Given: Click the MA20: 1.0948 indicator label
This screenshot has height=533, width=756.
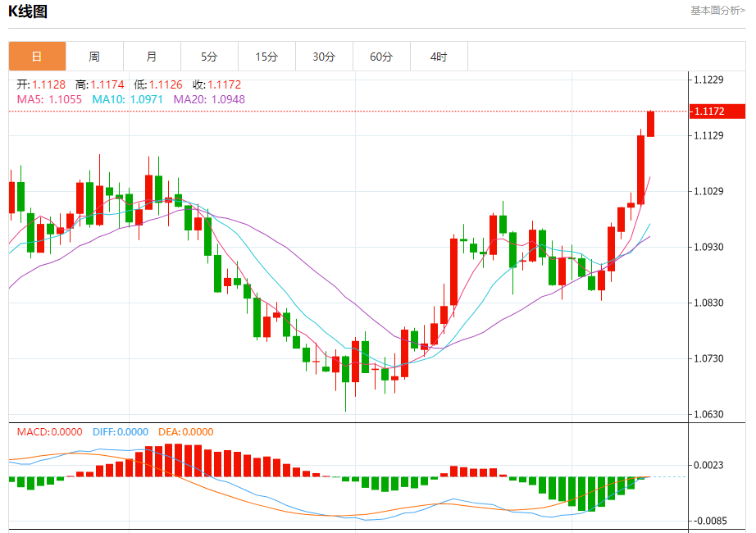Looking at the screenshot, I should point(209,99).
